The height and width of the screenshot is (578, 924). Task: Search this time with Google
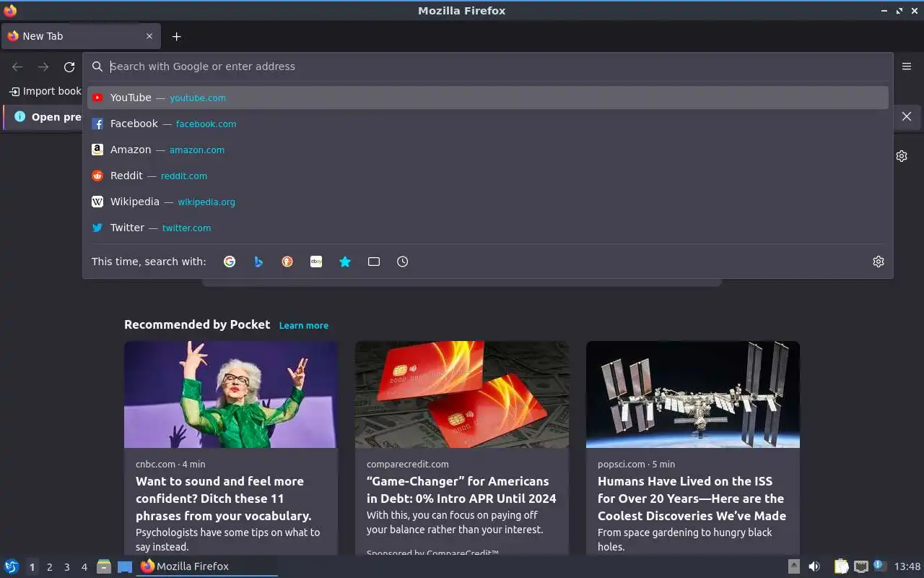230,262
